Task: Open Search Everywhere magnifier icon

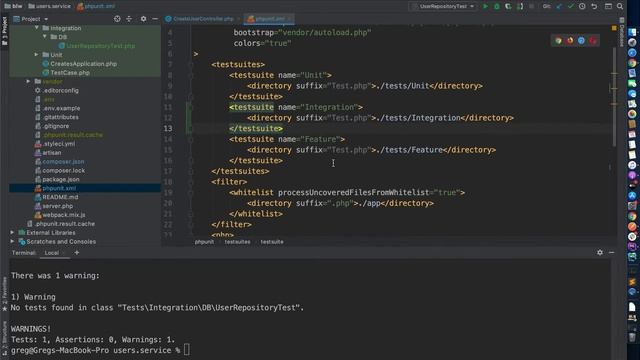Action: click(620, 6)
